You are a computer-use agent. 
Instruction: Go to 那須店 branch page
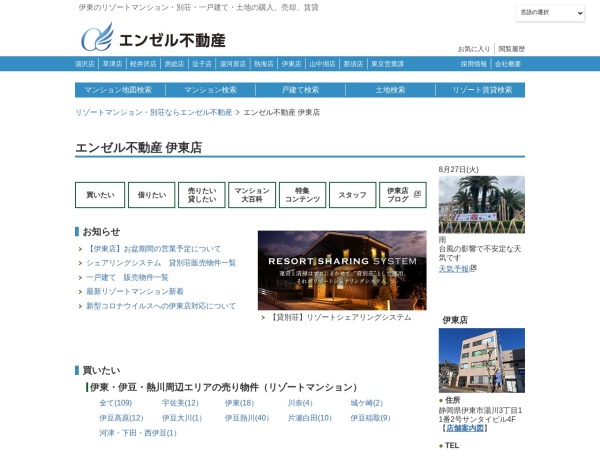353,64
